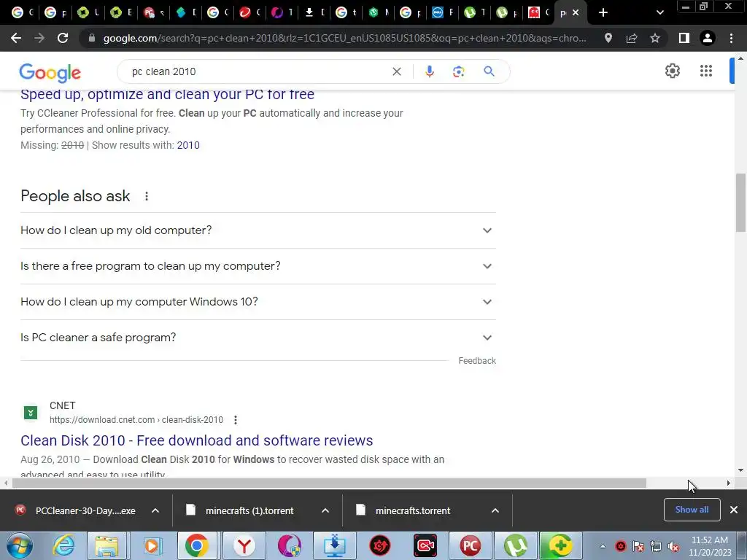Screen dimensions: 747x560
Task: Reload the current page
Action: pyautogui.click(x=63, y=38)
